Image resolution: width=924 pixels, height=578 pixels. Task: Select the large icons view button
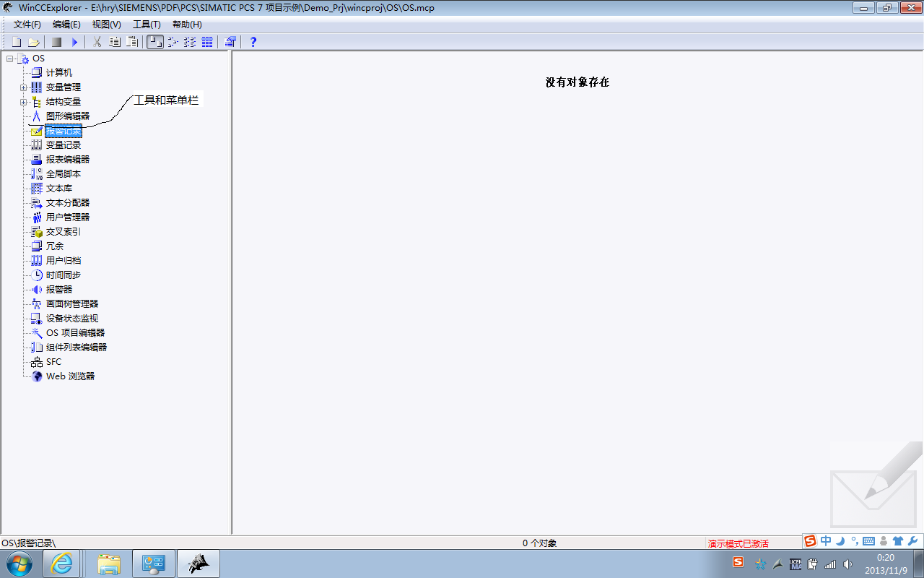coord(154,42)
